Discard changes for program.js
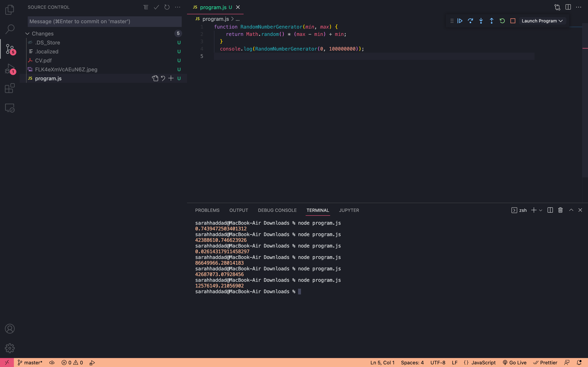Image resolution: width=588 pixels, height=367 pixels. click(163, 78)
